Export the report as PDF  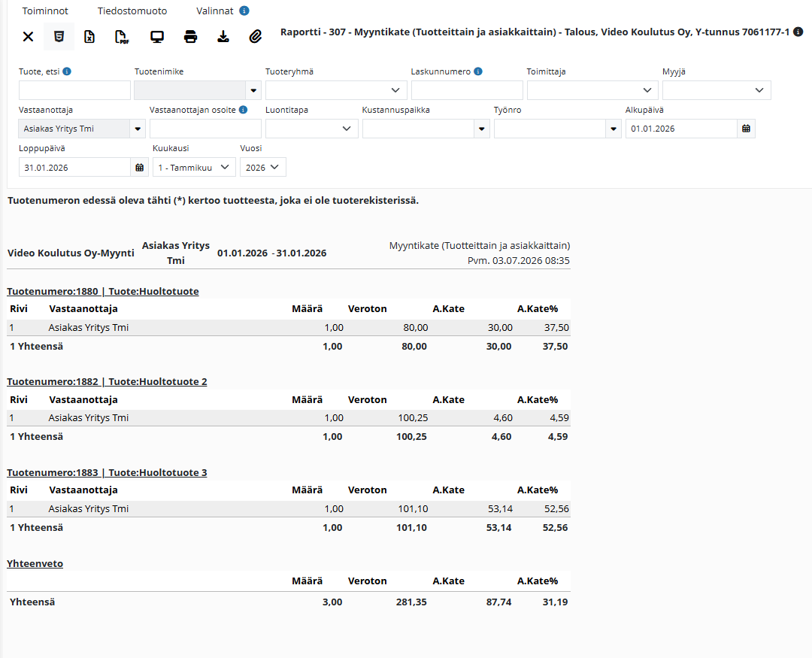click(x=122, y=37)
